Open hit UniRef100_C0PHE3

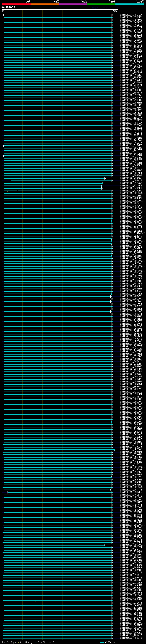(x=131, y=58)
